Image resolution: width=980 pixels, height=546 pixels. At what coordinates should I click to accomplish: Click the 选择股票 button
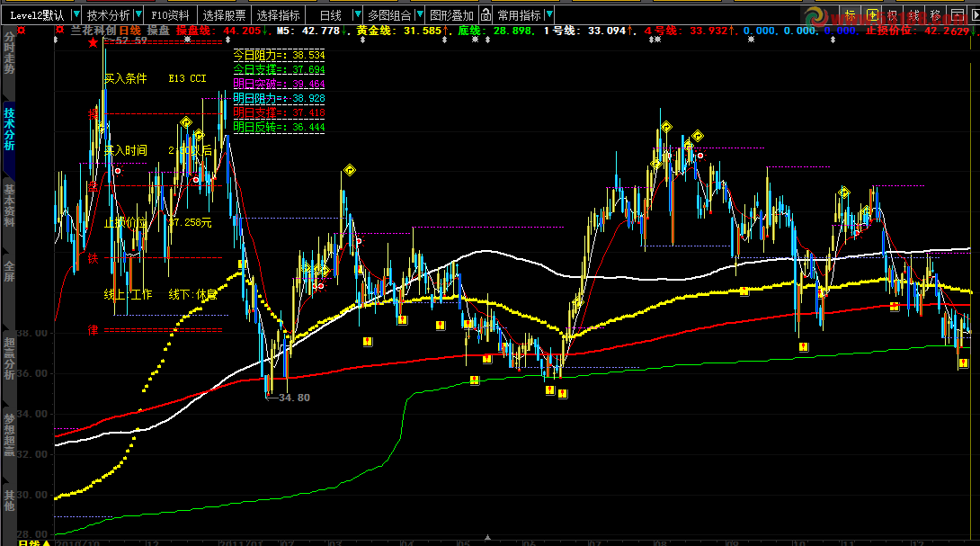(x=224, y=15)
